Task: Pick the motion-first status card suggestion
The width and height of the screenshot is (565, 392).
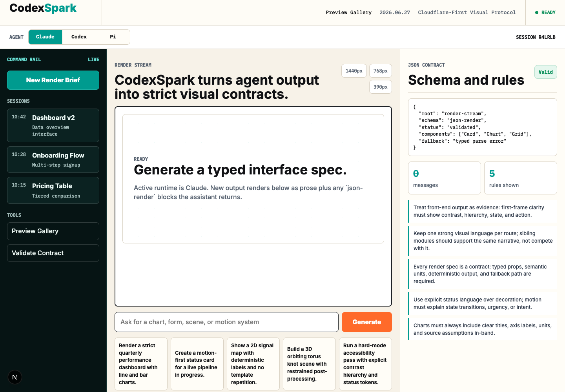Action: pyautogui.click(x=197, y=364)
